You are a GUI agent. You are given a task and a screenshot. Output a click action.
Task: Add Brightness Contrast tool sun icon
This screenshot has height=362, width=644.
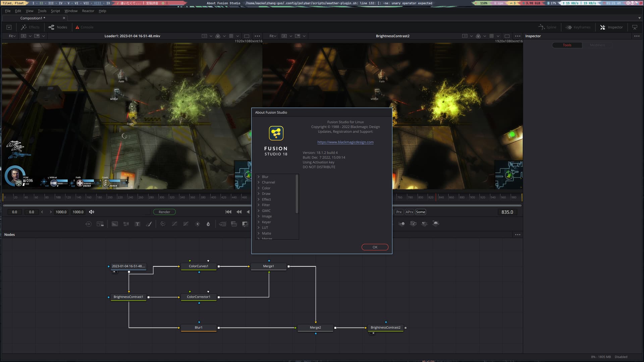(198, 224)
